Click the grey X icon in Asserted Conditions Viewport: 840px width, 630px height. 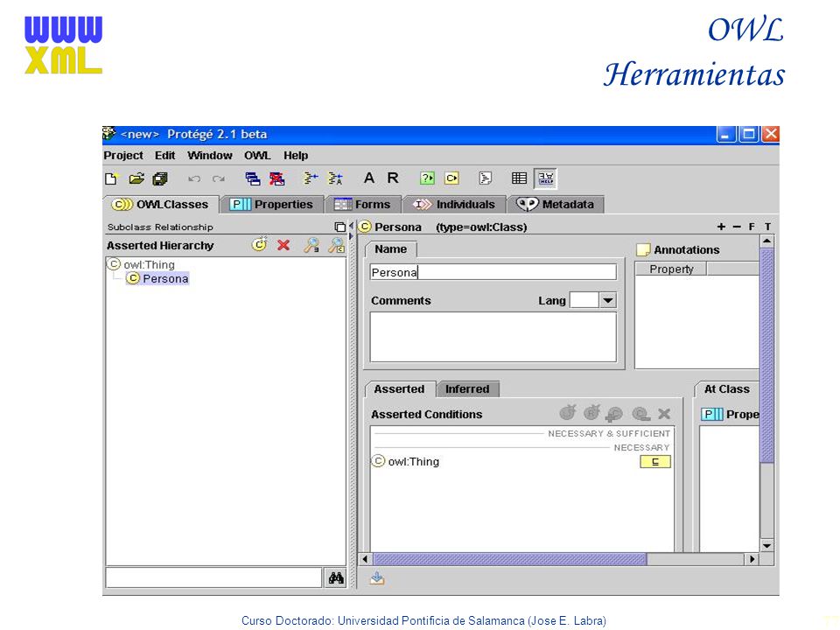click(x=664, y=414)
